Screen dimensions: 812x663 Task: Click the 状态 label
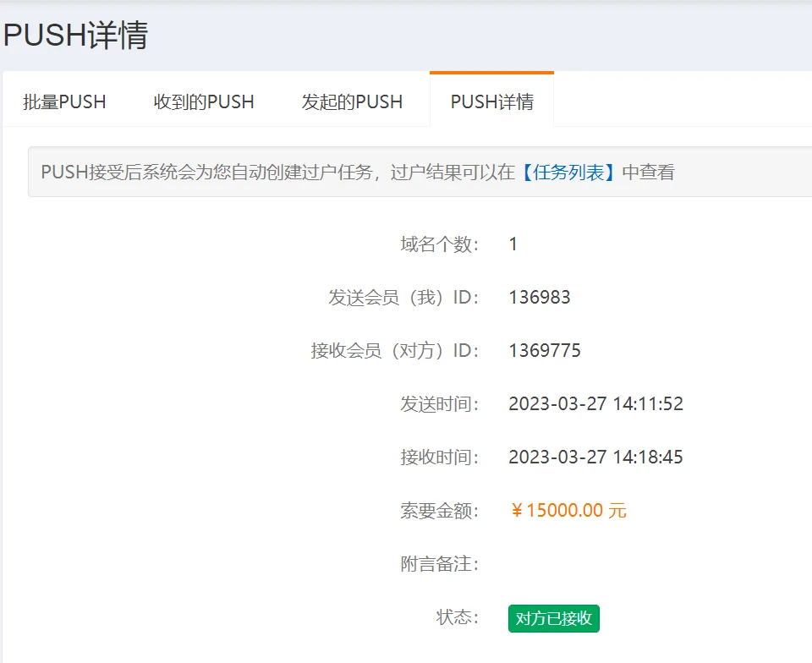(457, 617)
